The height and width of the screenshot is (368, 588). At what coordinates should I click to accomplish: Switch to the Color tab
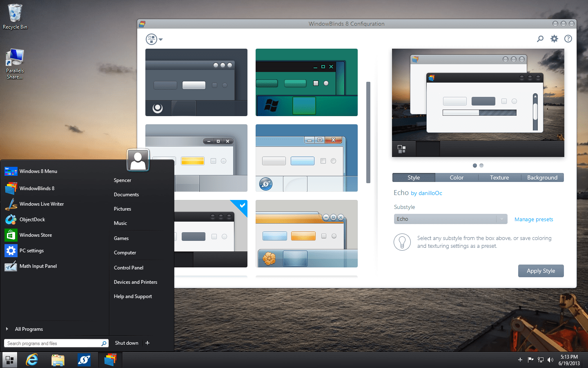(457, 177)
